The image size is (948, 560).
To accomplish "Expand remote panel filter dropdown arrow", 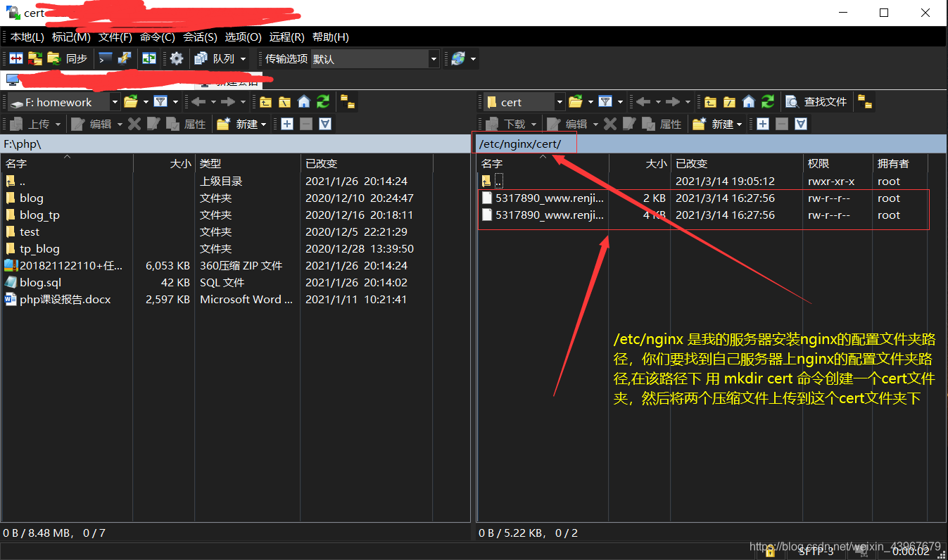I will coord(620,102).
